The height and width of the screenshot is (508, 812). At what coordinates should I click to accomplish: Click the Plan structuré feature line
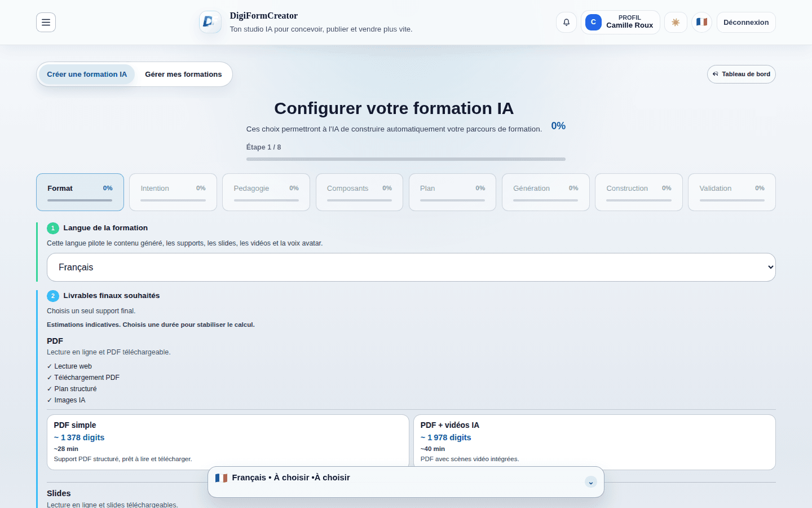tap(72, 389)
